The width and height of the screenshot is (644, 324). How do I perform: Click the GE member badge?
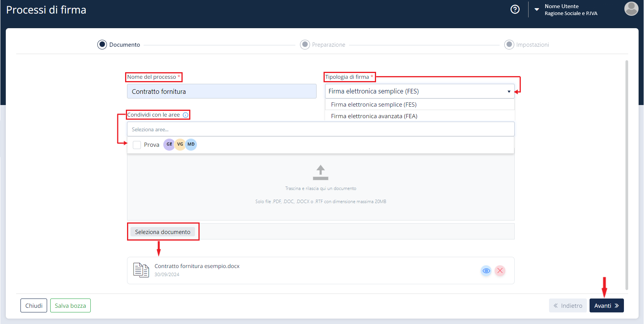[169, 144]
